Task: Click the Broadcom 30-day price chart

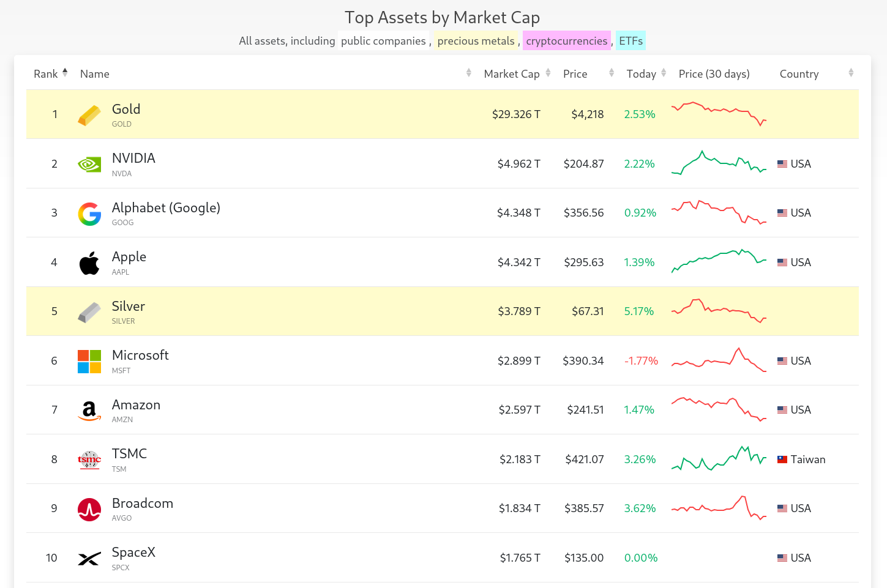Action: (719, 508)
